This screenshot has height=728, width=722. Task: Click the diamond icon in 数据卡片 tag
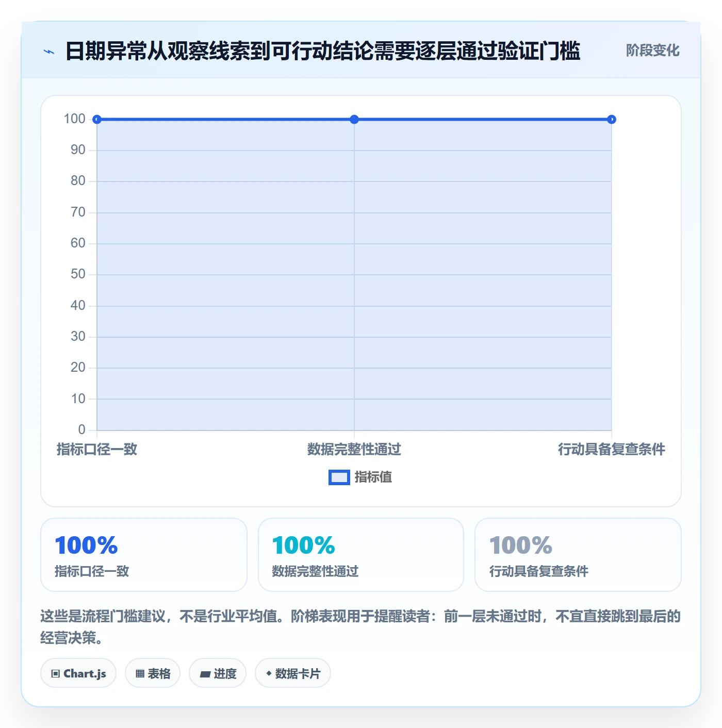point(269,673)
